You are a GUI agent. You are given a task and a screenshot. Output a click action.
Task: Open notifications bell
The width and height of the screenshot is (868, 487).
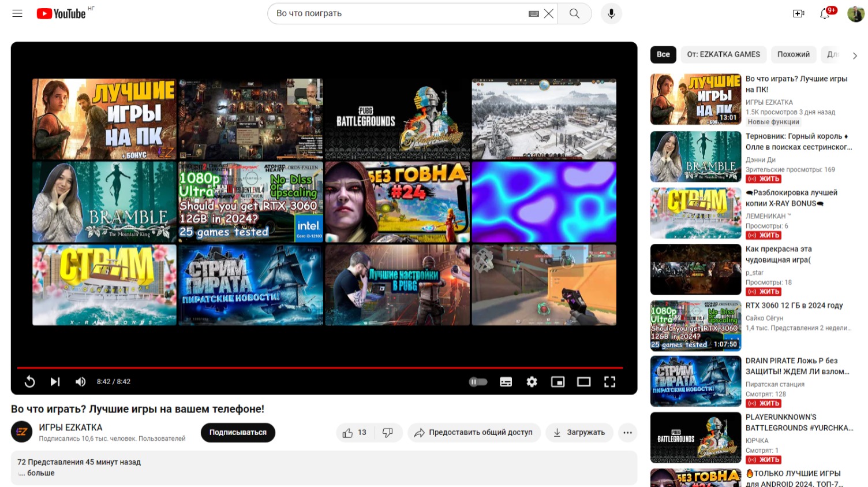point(825,13)
